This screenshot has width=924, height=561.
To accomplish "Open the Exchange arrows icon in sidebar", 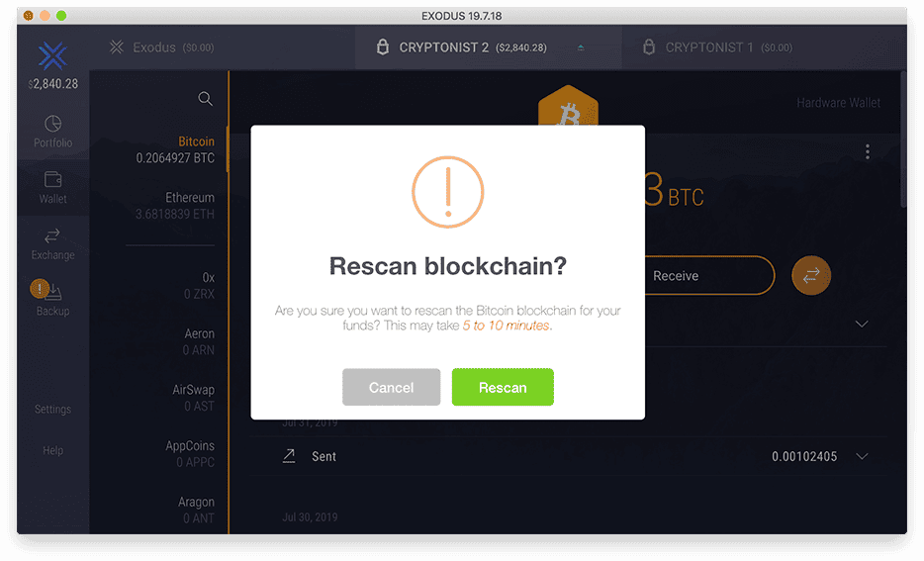I will pyautogui.click(x=52, y=235).
